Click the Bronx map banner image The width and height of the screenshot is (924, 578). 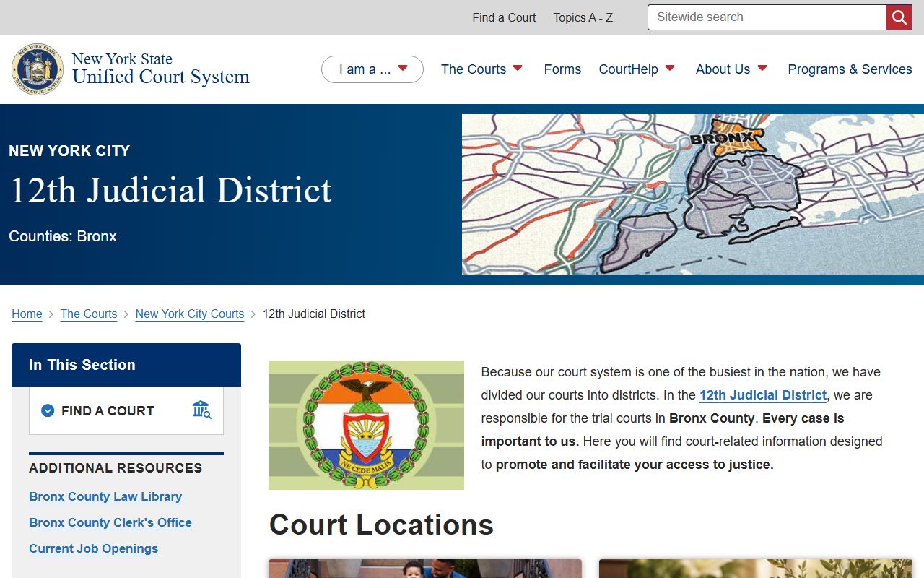click(693, 194)
